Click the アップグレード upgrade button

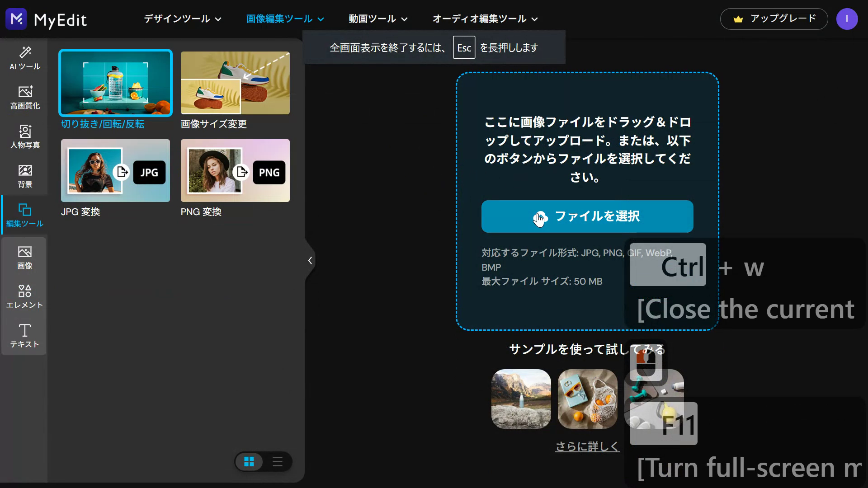tap(774, 19)
